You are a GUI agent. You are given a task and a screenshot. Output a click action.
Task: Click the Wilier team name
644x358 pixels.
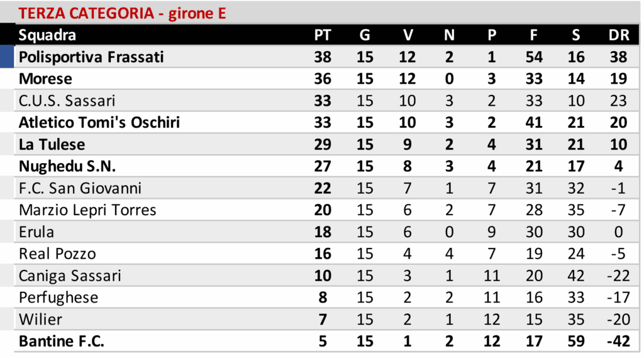(x=40, y=319)
